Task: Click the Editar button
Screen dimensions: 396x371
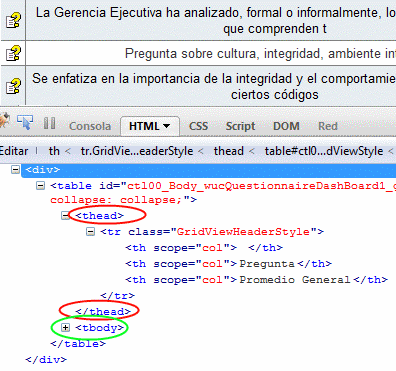Action: (14, 151)
